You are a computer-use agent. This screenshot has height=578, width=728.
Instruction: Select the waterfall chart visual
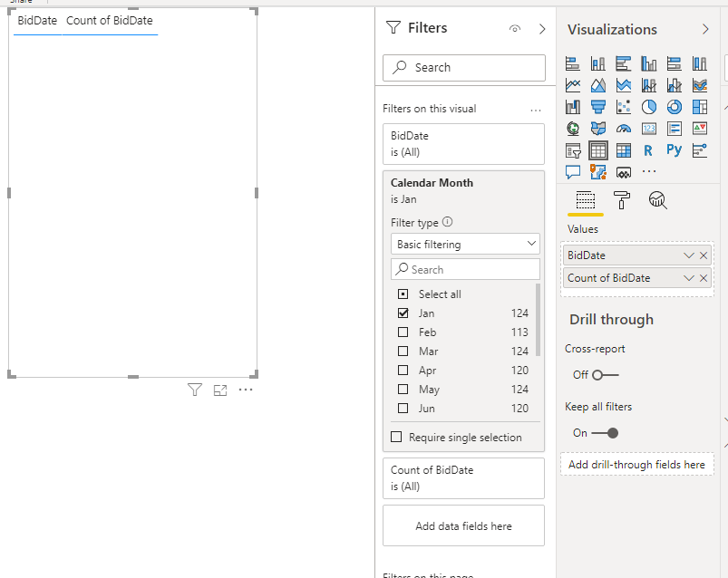click(x=573, y=107)
